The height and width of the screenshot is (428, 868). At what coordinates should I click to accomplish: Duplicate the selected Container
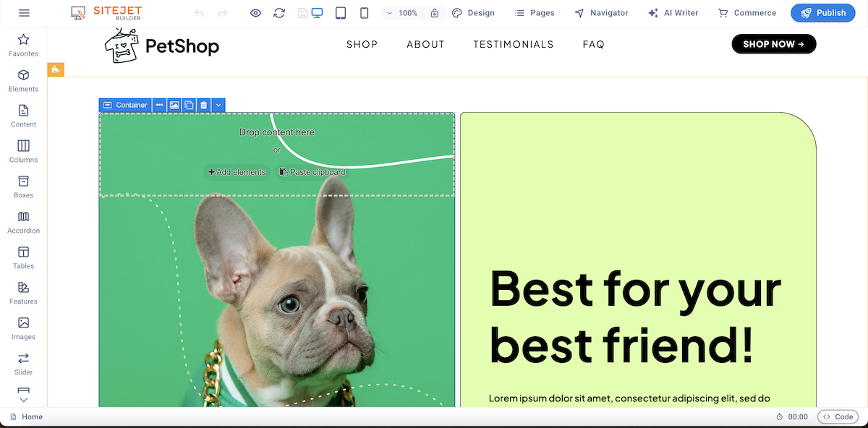click(189, 105)
